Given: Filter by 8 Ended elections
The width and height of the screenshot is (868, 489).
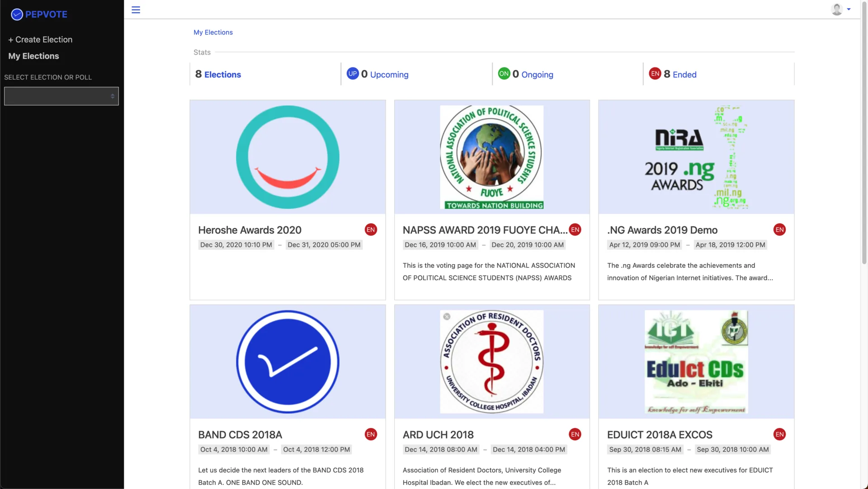Looking at the screenshot, I should coord(680,74).
